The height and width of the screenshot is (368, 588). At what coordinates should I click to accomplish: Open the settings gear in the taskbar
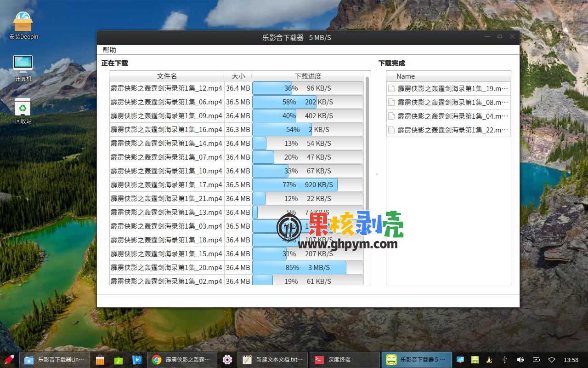tap(227, 360)
